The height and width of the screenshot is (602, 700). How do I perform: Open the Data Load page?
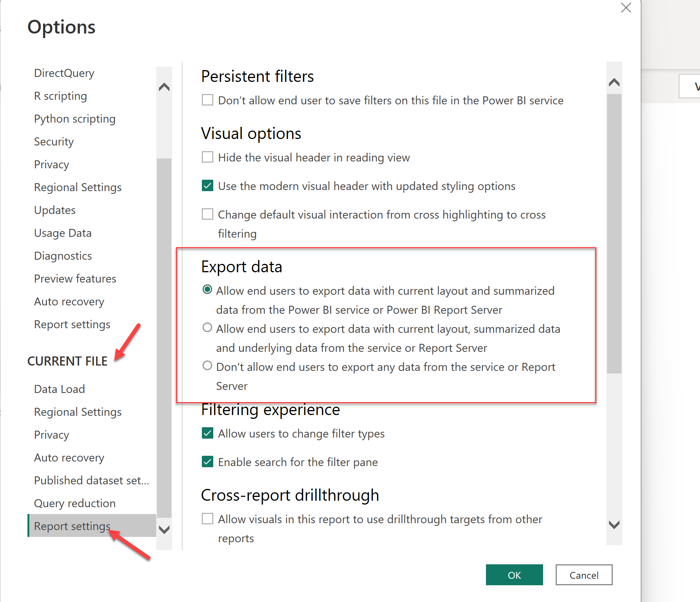coord(59,389)
